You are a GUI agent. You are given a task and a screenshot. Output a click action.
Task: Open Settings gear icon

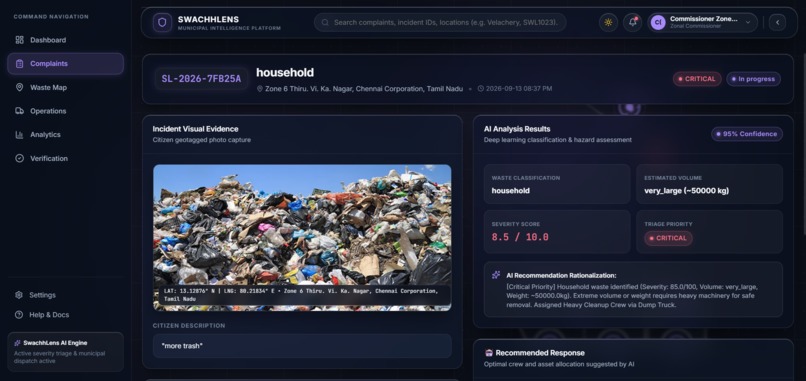tap(19, 295)
